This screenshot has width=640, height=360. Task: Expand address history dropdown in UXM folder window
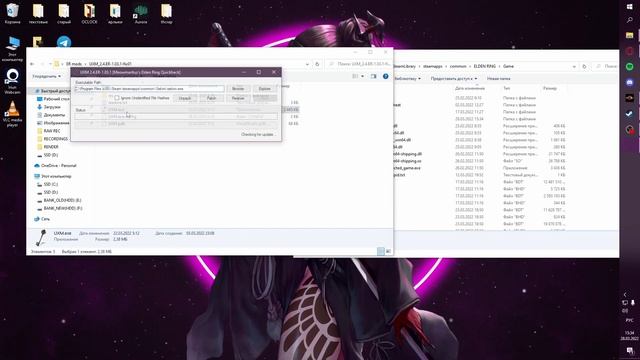point(307,64)
